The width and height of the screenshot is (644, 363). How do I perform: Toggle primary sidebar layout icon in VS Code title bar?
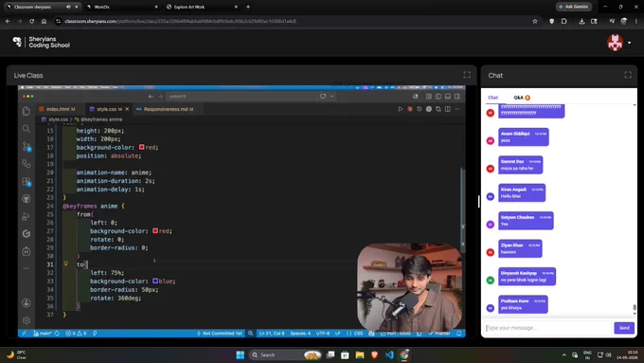click(438, 96)
